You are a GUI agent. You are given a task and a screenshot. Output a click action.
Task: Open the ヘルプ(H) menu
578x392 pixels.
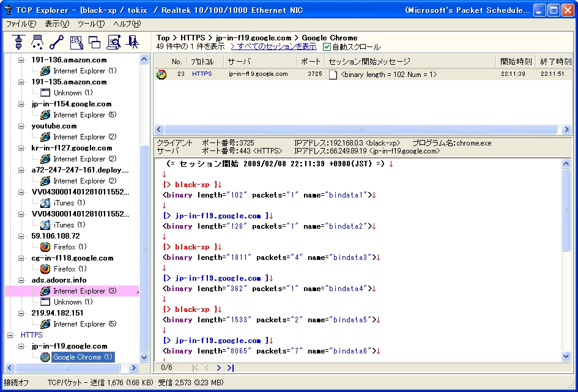127,24
